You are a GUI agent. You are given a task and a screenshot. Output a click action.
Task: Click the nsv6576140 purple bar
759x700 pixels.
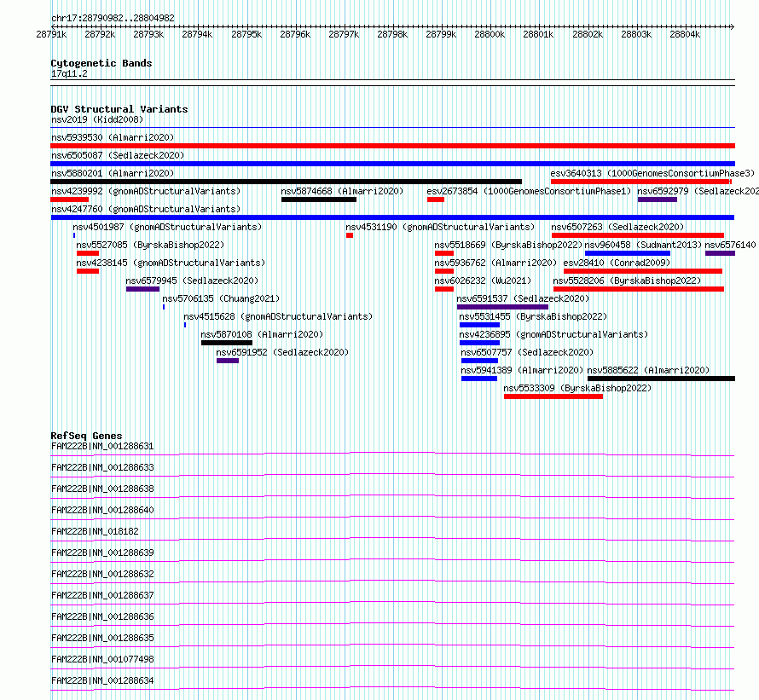[721, 253]
